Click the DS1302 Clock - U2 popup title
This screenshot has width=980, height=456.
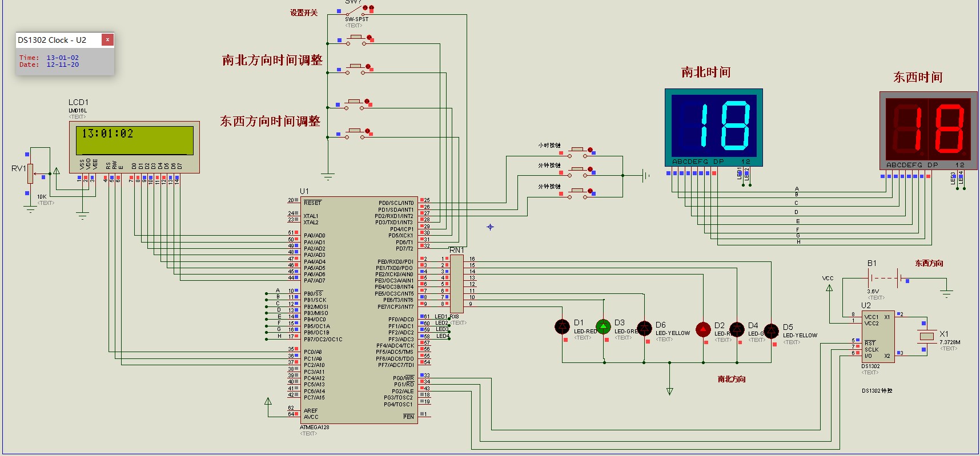pyautogui.click(x=52, y=40)
